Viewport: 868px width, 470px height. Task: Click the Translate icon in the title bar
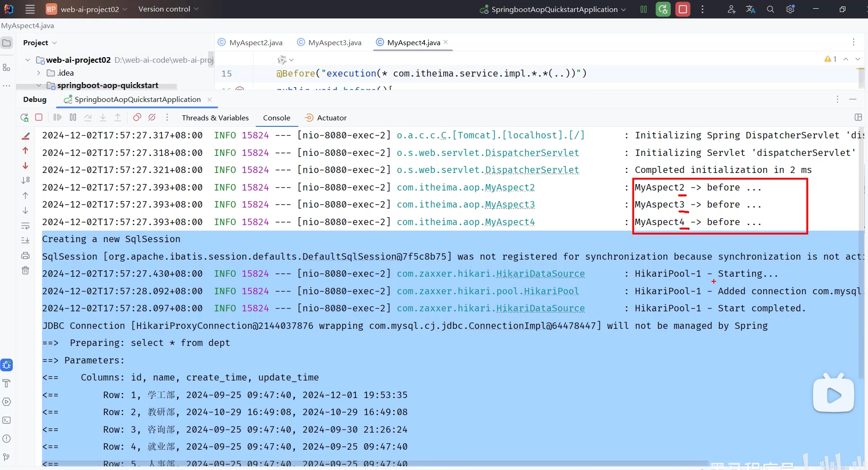coord(751,9)
